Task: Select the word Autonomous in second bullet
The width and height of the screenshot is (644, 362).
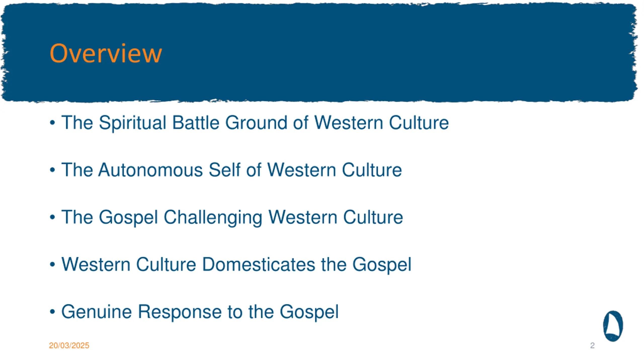Action: tap(150, 170)
